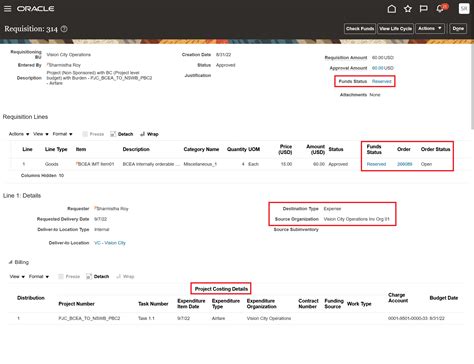Go to the Home icon

pos(392,9)
